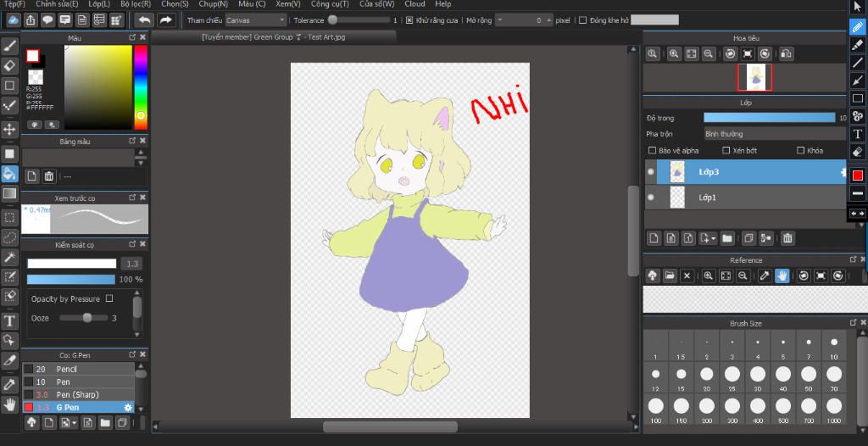Screen dimensions: 868x446
Task: Expand add-brush dropdown in brush panel
Action: [x=75, y=423]
